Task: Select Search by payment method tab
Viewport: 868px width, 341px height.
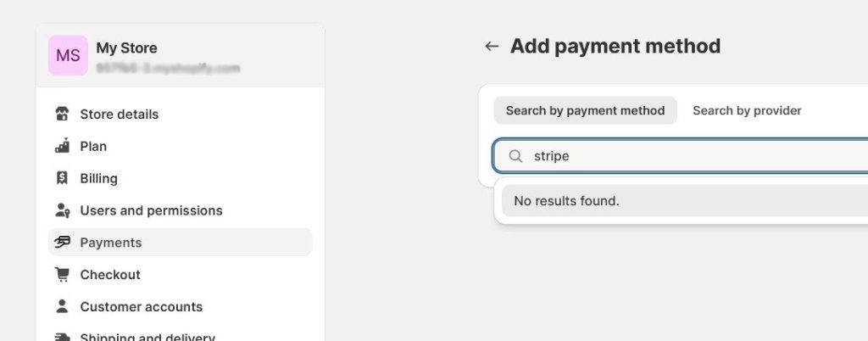Action: (585, 110)
